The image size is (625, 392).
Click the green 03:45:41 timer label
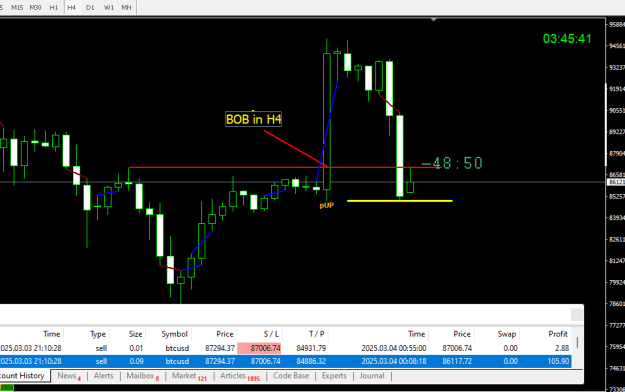pyautogui.click(x=567, y=39)
